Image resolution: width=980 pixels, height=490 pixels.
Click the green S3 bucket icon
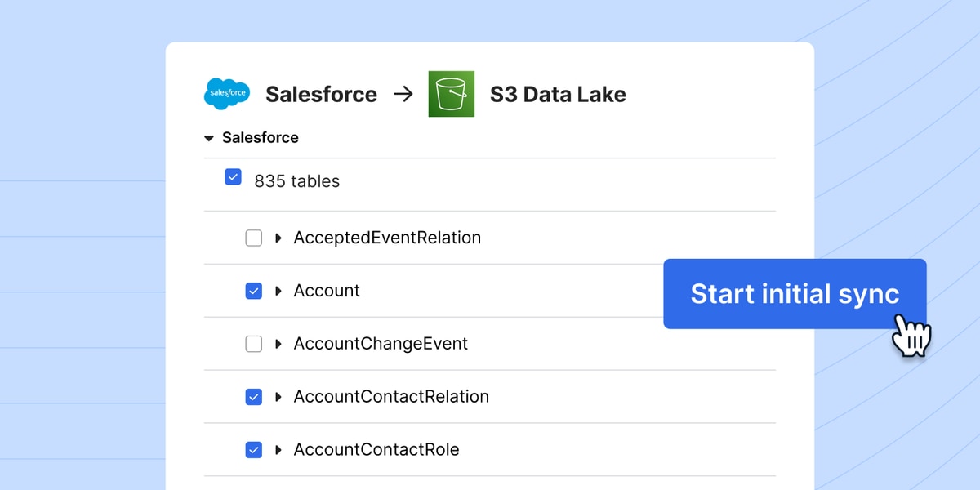(x=451, y=94)
